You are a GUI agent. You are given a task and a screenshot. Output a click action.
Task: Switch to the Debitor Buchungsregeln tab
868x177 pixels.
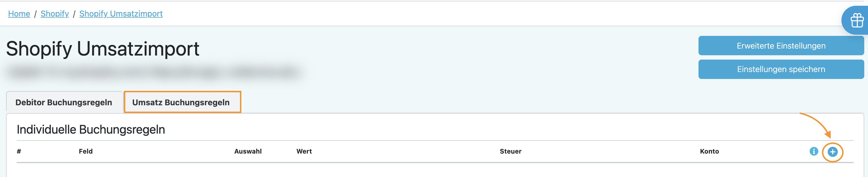pyautogui.click(x=64, y=102)
